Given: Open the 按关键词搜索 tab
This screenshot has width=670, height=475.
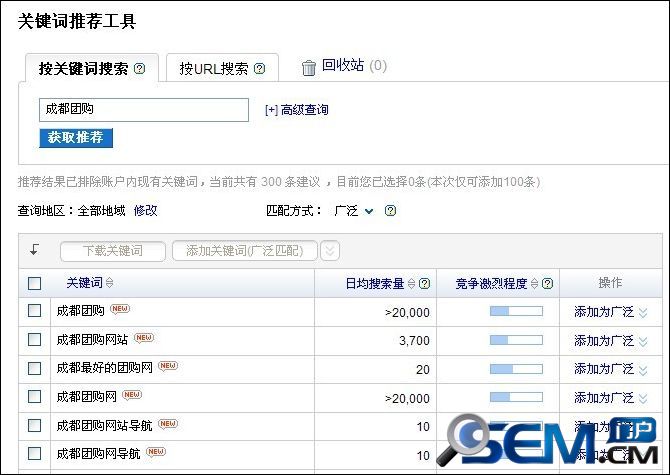Looking at the screenshot, I should 83,69.
